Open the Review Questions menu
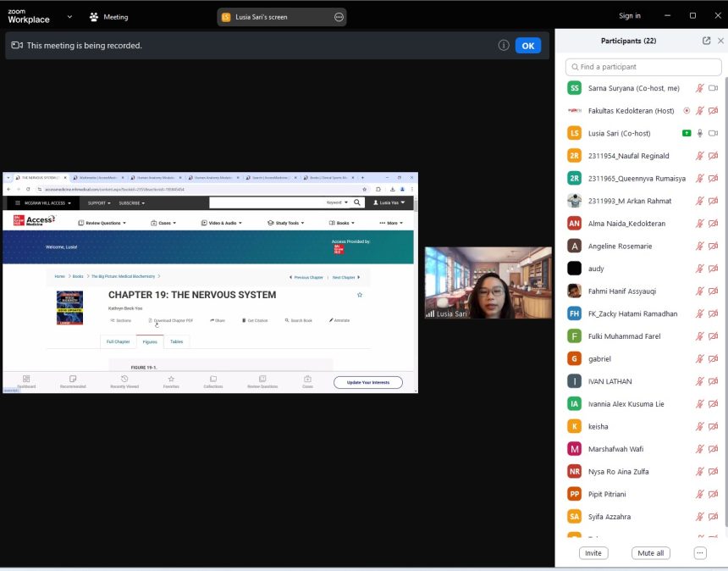 point(102,223)
